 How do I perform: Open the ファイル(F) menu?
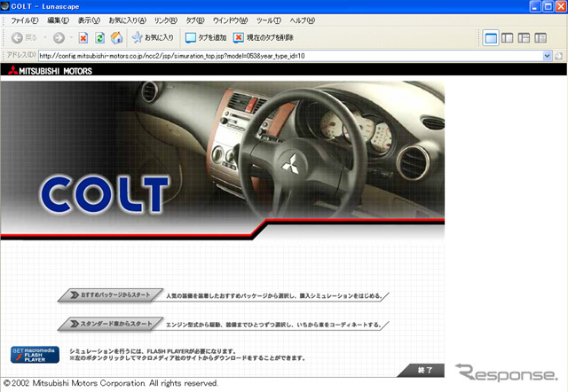[24, 20]
